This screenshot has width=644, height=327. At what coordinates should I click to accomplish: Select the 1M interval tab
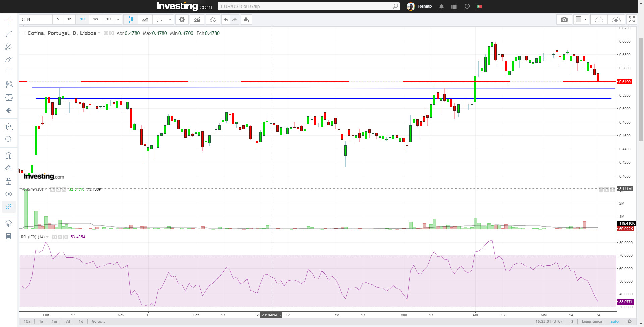coord(95,19)
